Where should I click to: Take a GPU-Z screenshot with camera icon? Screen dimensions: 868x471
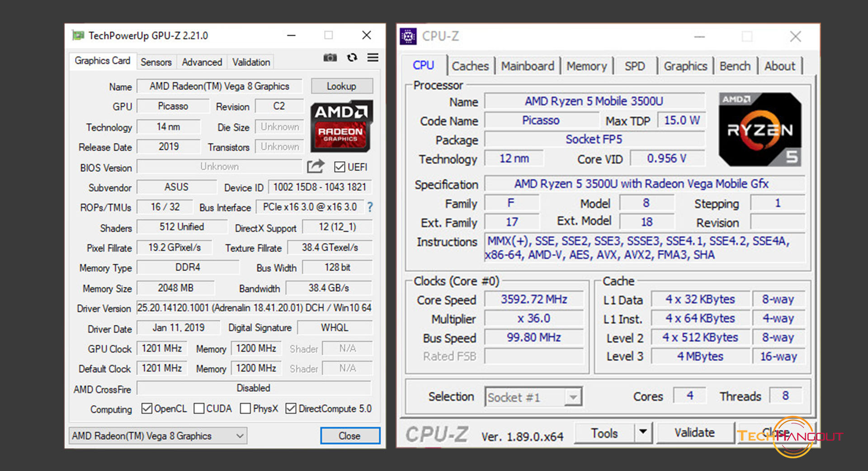(330, 57)
